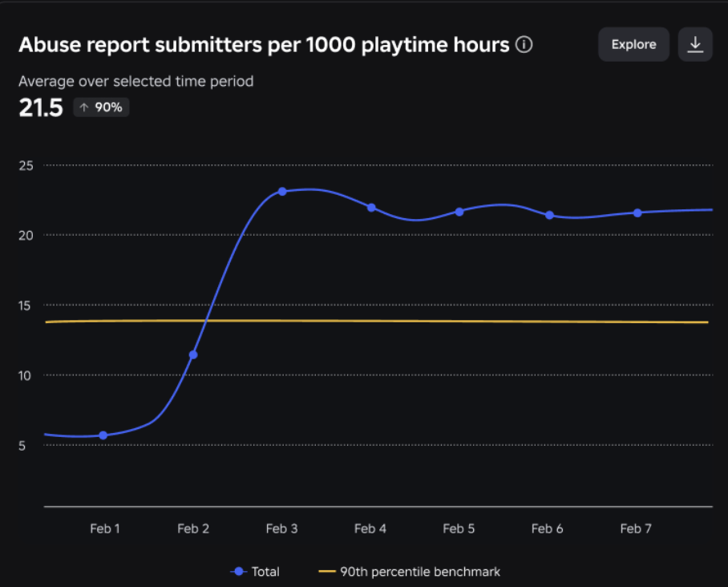The width and height of the screenshot is (728, 587).
Task: Click the Feb 3 label on x-axis
Action: pyautogui.click(x=281, y=528)
